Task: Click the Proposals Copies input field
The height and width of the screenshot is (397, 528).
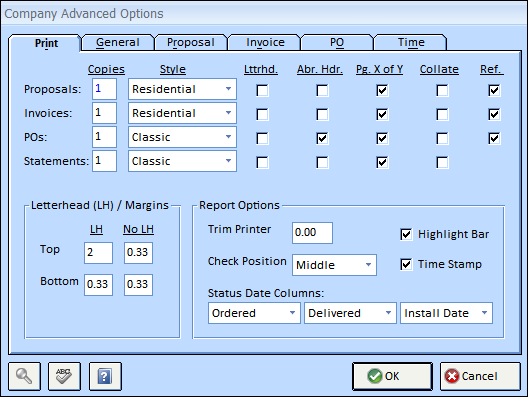Action: 104,89
